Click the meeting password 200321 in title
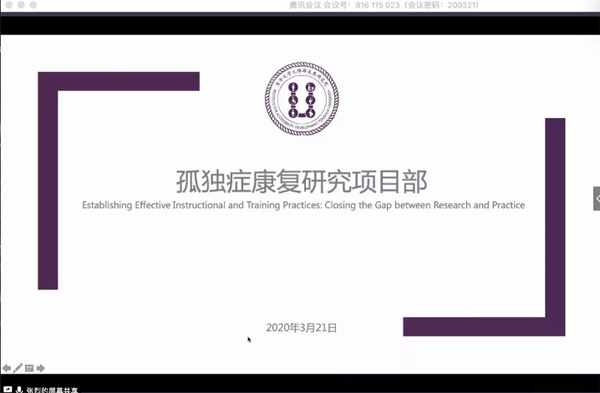 [463, 5]
